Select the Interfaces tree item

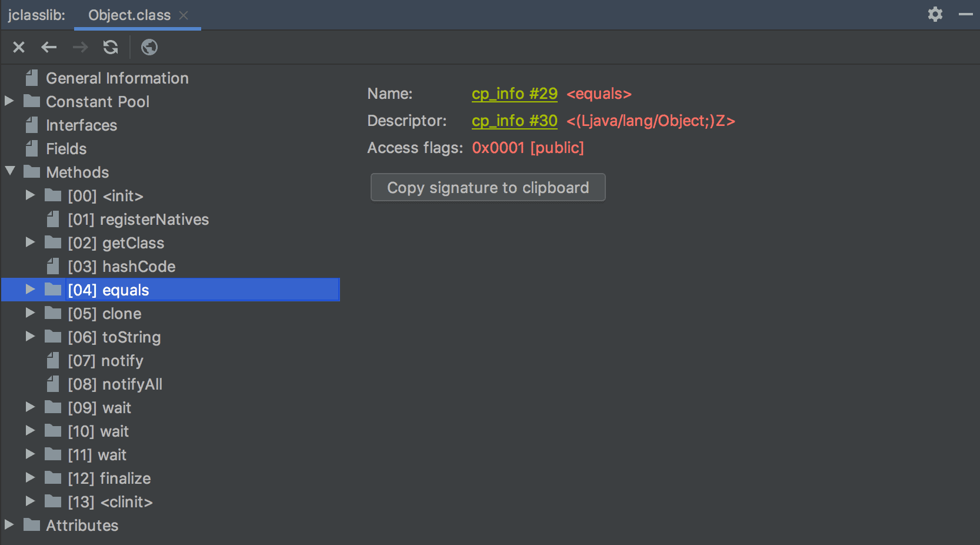click(81, 125)
